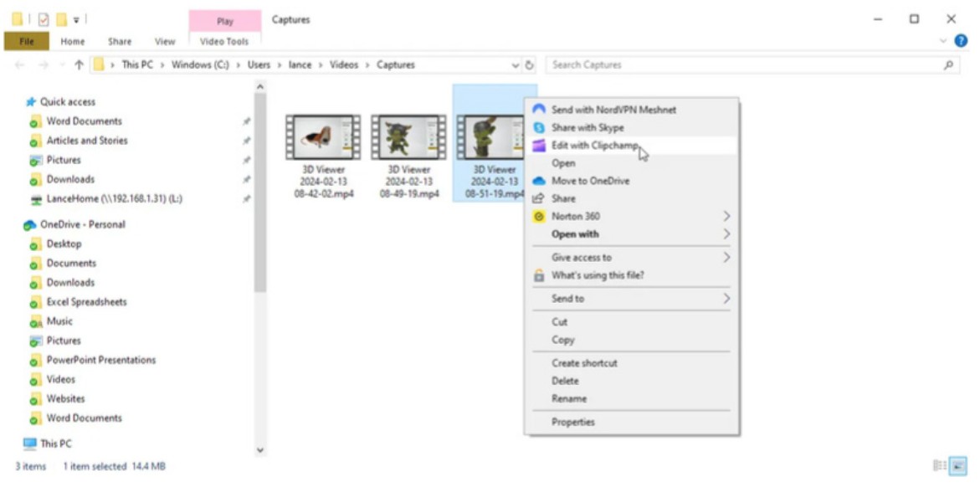
Task: Switch to details view icon in status bar
Action: (x=940, y=466)
